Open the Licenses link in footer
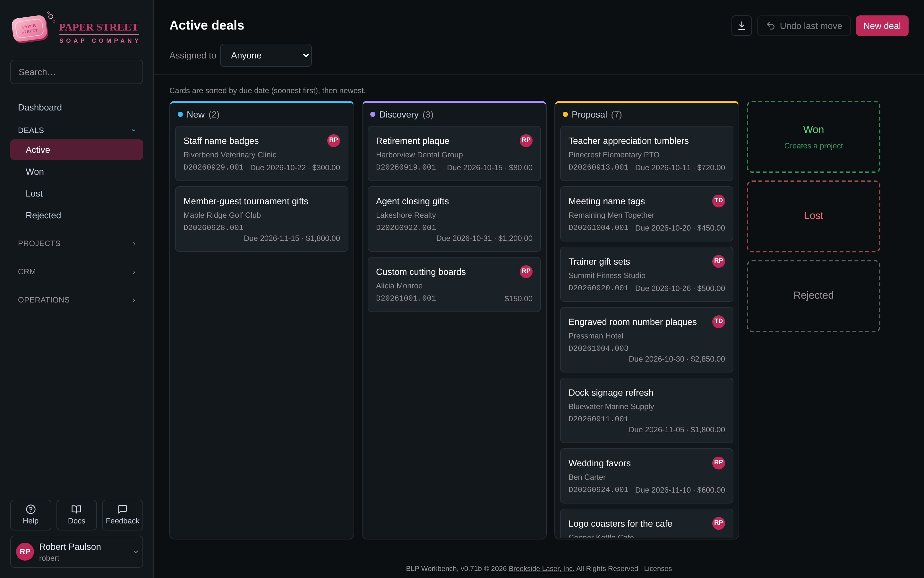The image size is (924, 578). tap(657, 568)
